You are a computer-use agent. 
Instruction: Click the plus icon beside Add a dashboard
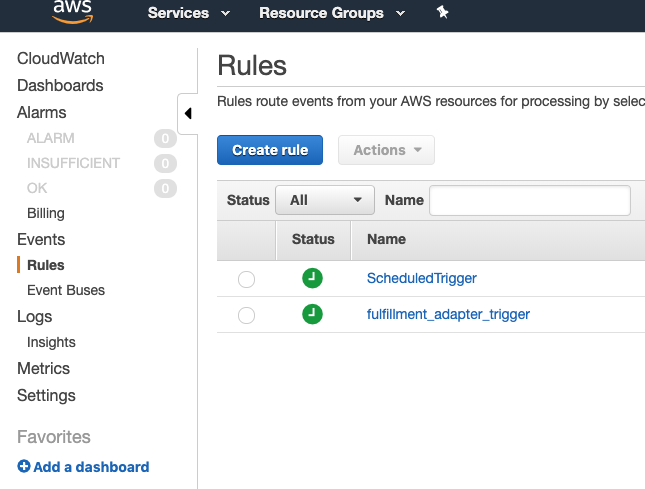(24, 466)
